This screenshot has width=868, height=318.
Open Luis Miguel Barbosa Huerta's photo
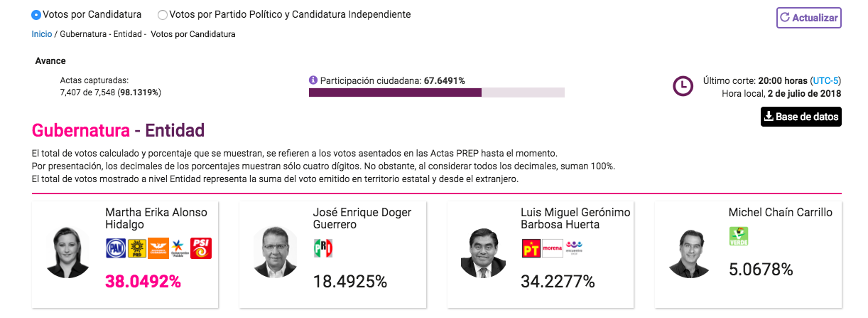(483, 253)
